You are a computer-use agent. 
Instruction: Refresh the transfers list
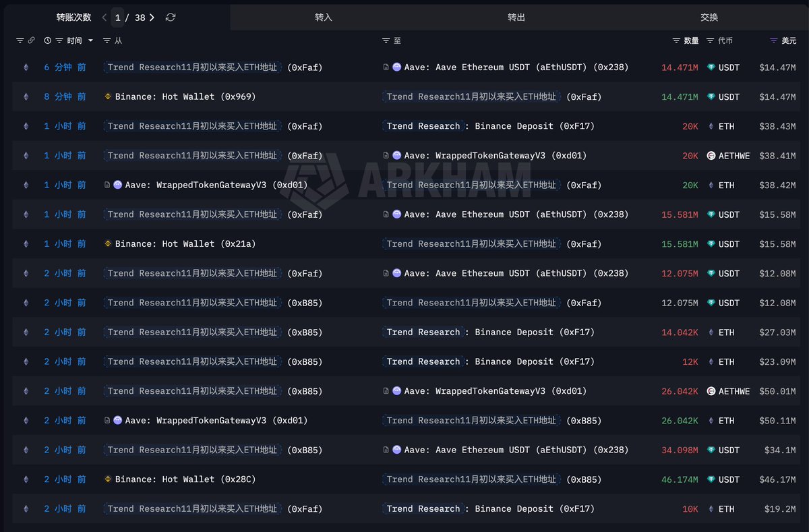pyautogui.click(x=171, y=18)
